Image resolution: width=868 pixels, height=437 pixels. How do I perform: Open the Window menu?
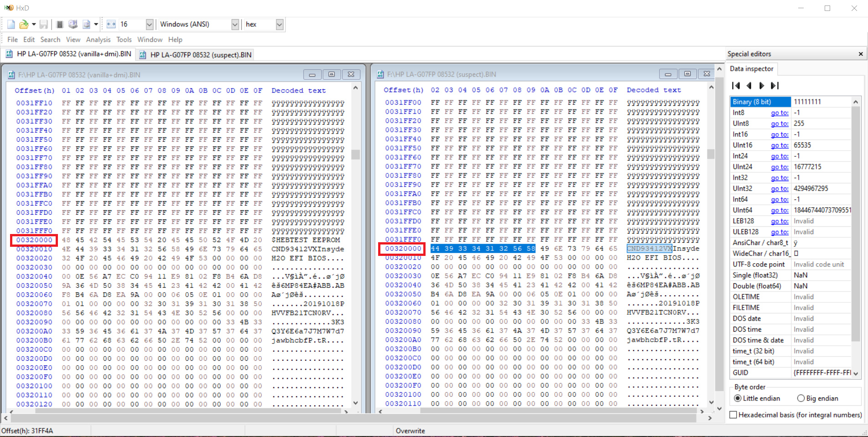point(150,40)
